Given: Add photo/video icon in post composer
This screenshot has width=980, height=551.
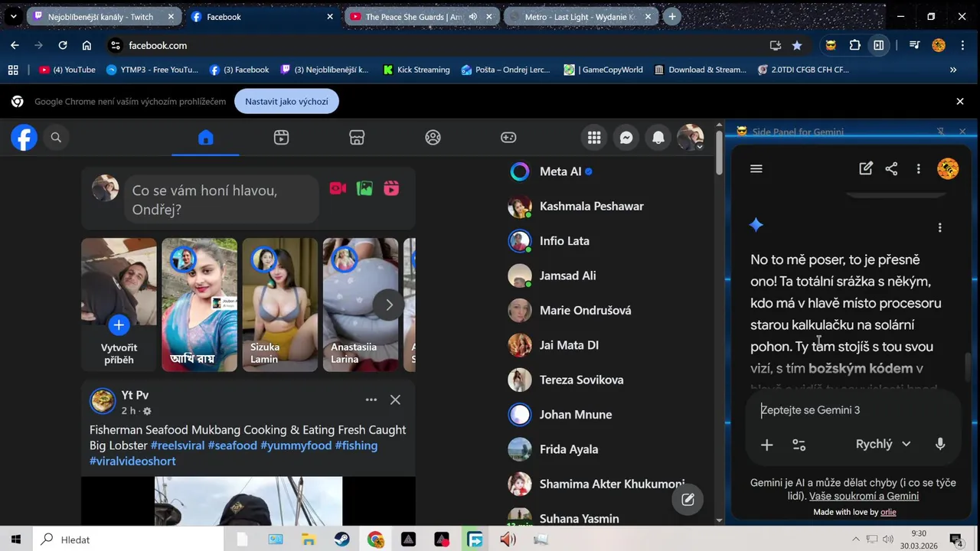Looking at the screenshot, I should 364,188.
